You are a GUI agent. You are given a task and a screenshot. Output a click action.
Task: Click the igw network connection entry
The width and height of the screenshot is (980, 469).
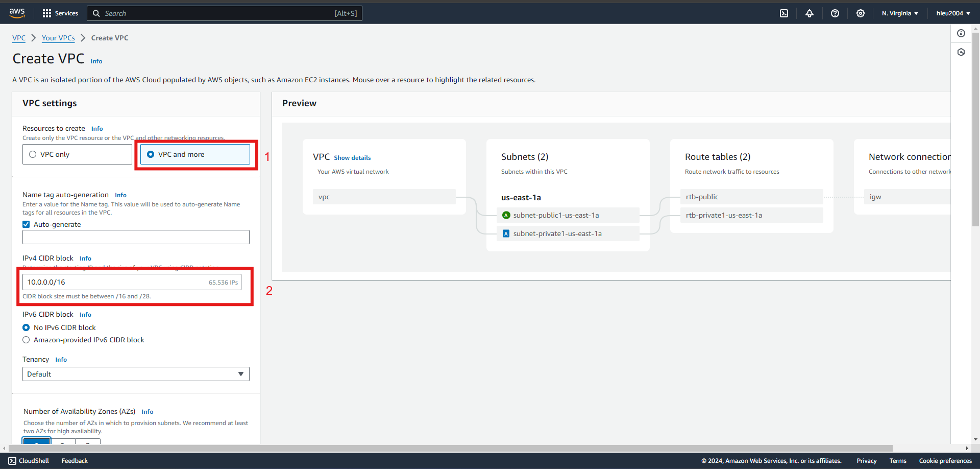point(907,197)
